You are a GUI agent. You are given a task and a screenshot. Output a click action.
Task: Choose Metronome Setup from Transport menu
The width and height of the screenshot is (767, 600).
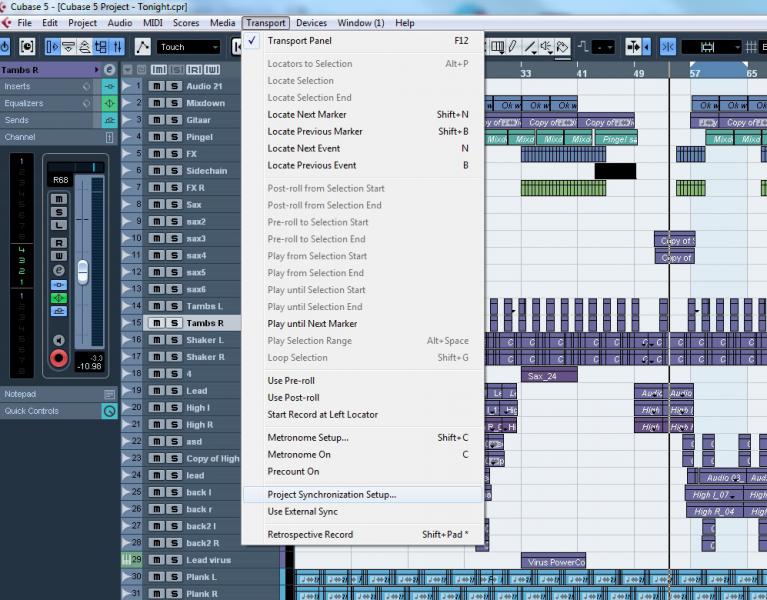362,438
